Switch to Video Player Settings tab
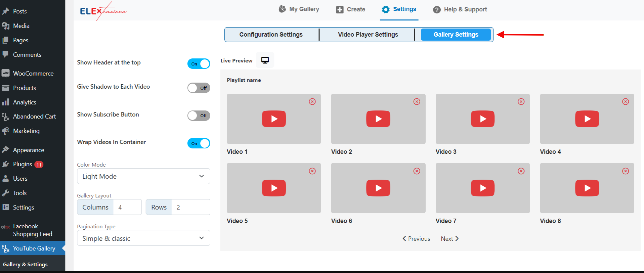This screenshot has height=273, width=644. pos(368,35)
